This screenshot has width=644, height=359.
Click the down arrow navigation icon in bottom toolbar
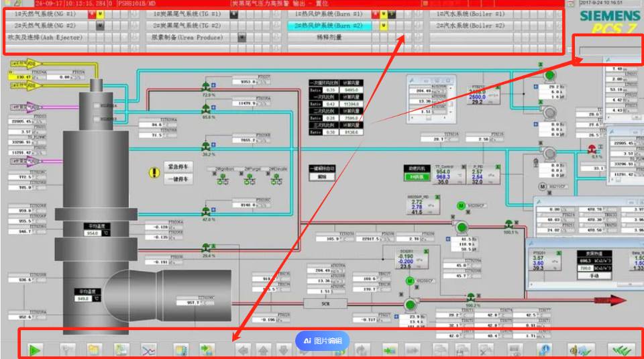[283, 350]
